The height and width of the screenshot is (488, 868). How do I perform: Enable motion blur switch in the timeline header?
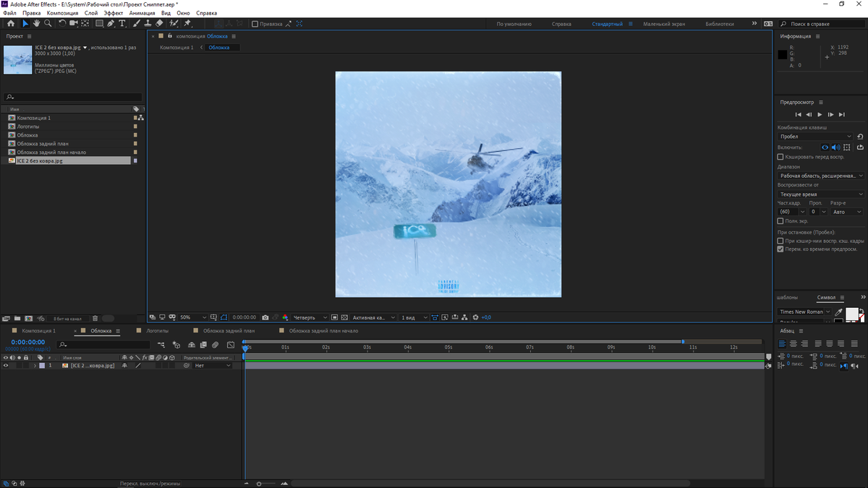pos(215,345)
